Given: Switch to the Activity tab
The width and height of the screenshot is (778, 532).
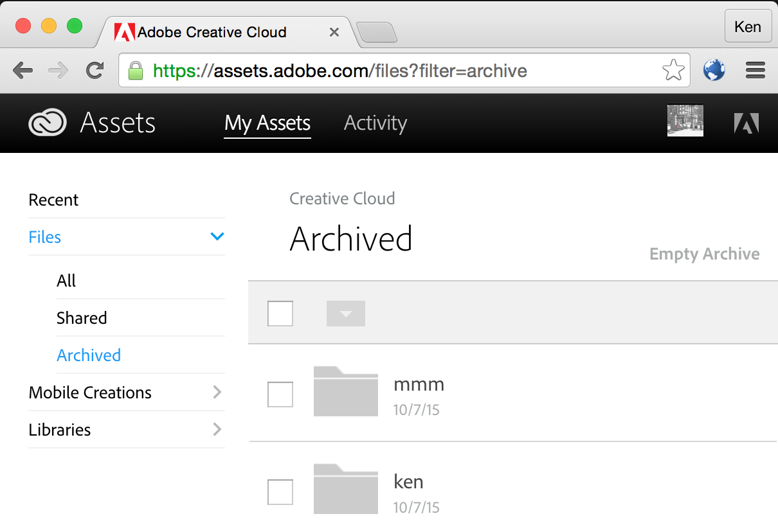Looking at the screenshot, I should pos(375,123).
